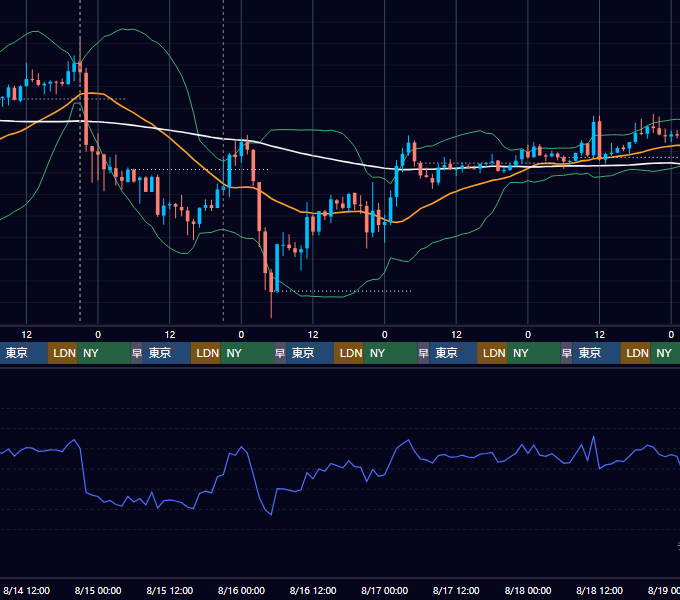Viewport: 680px width, 600px height.
Task: Click the 東京 session label spanning 8/15 12:00
Action: coord(167,353)
